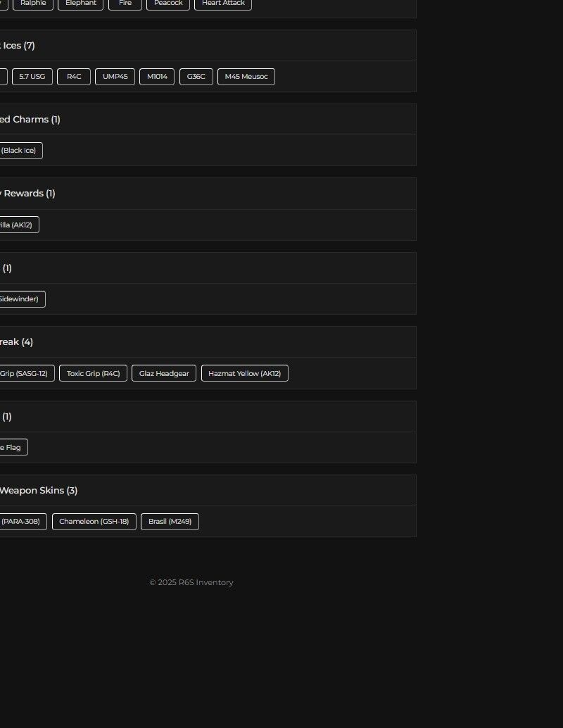Viewport: 563px width, 728px height.
Task: Click the Glaz Headgear tag
Action: pos(164,374)
